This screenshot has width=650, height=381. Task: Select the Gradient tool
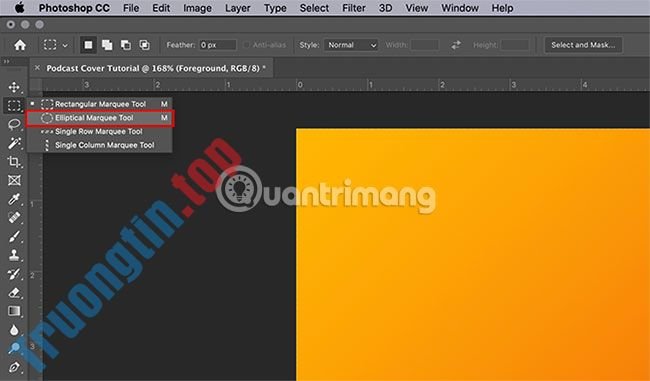tap(14, 311)
